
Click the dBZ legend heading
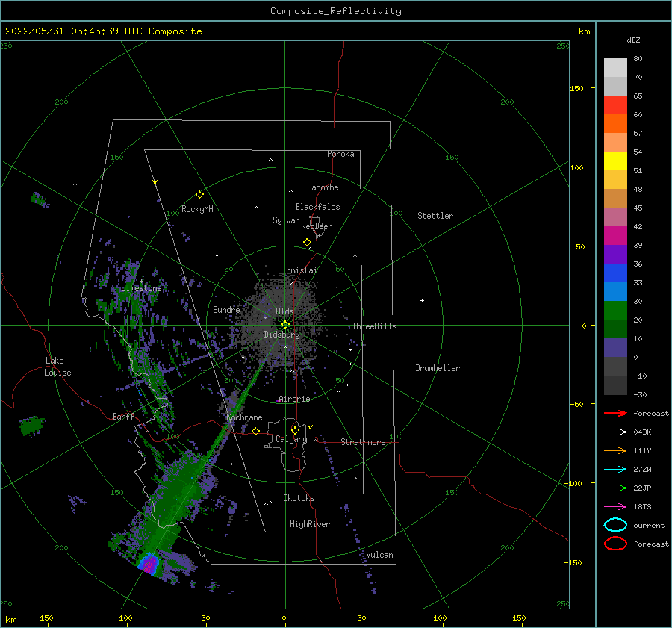point(633,40)
